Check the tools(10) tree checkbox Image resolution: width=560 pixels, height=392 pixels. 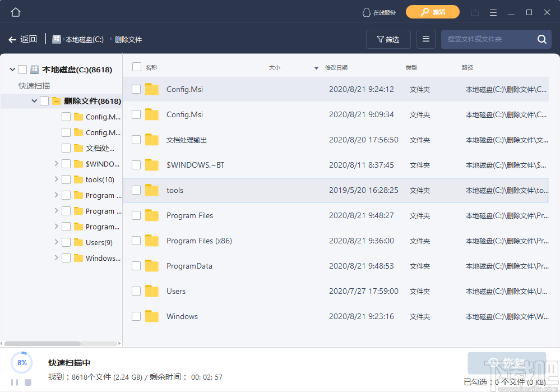click(x=66, y=179)
